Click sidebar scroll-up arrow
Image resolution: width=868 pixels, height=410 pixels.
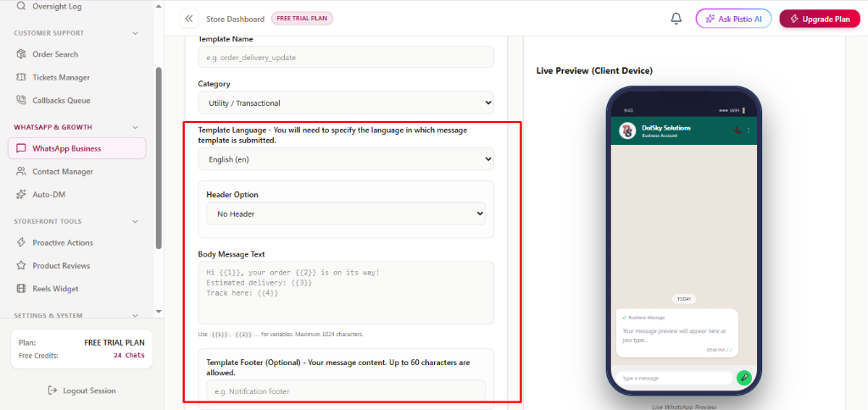pos(159,7)
